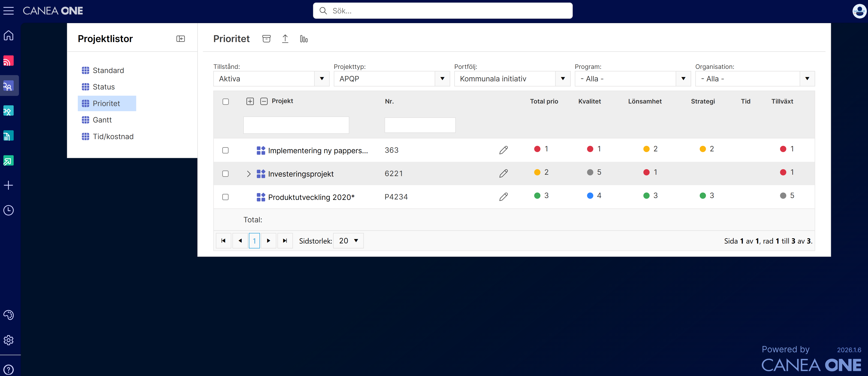Open the Organisation dropdown
Viewport: 868px width, 376px height.
(x=755, y=79)
